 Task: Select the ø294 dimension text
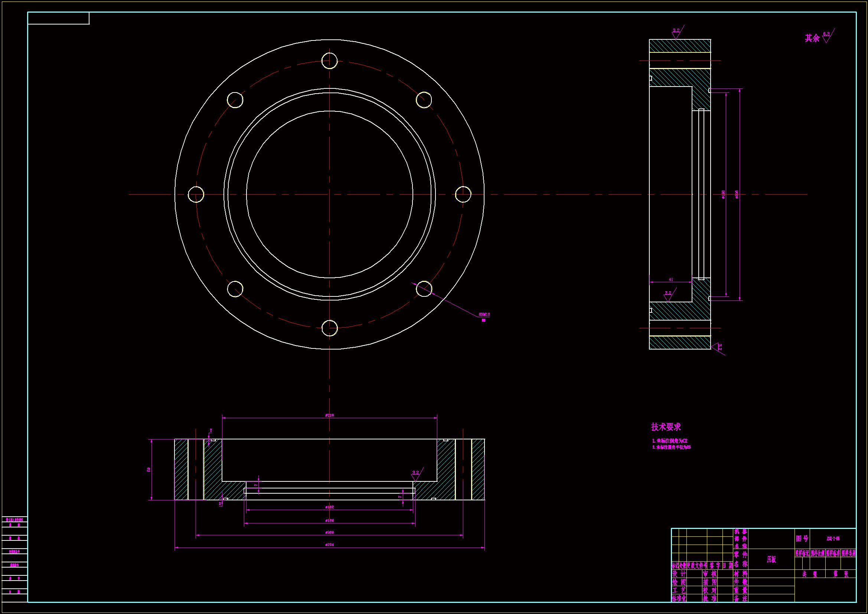coord(329,545)
